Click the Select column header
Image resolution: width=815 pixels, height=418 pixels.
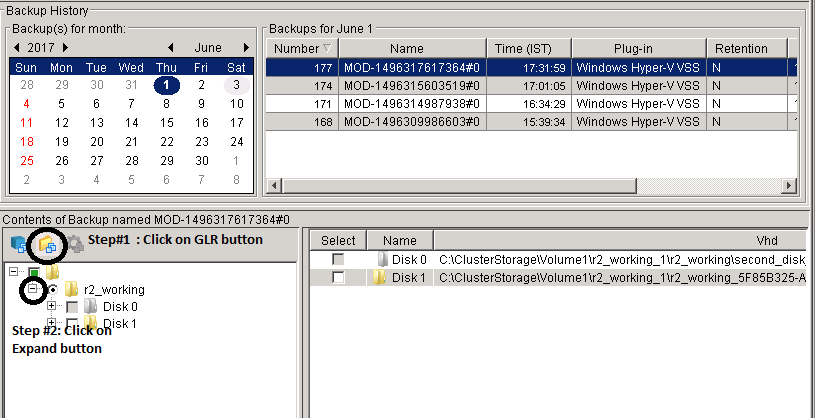tap(338, 241)
